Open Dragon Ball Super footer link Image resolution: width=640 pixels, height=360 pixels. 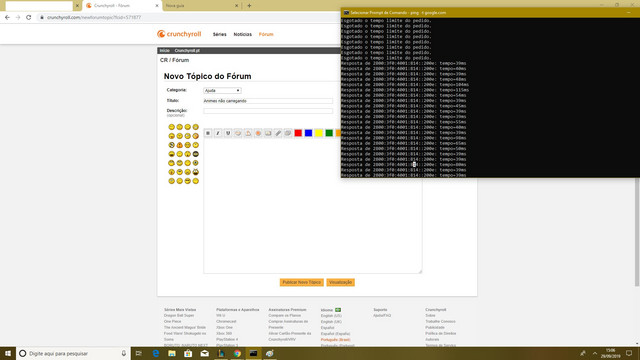(x=179, y=316)
